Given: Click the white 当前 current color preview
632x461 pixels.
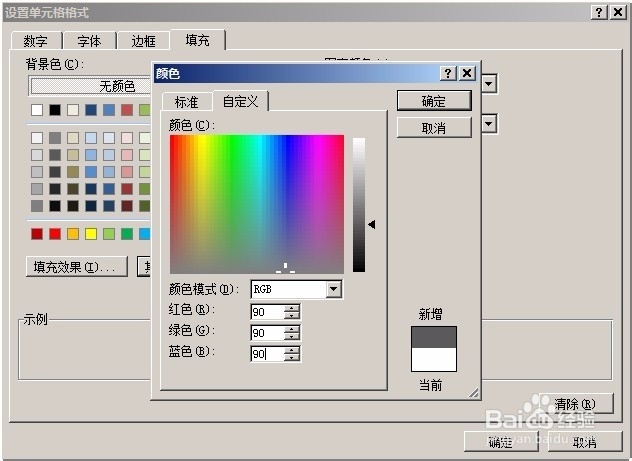Looking at the screenshot, I should pyautogui.click(x=434, y=359).
